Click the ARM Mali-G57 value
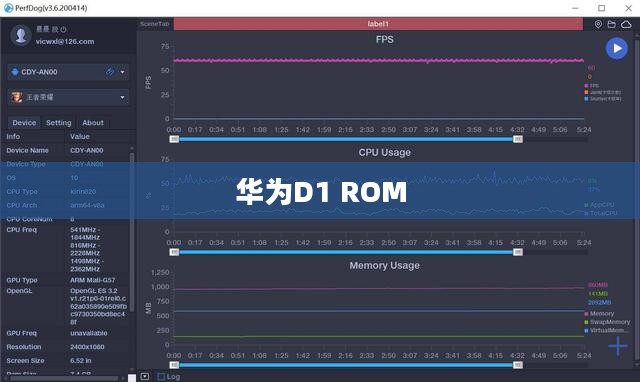 (x=93, y=280)
